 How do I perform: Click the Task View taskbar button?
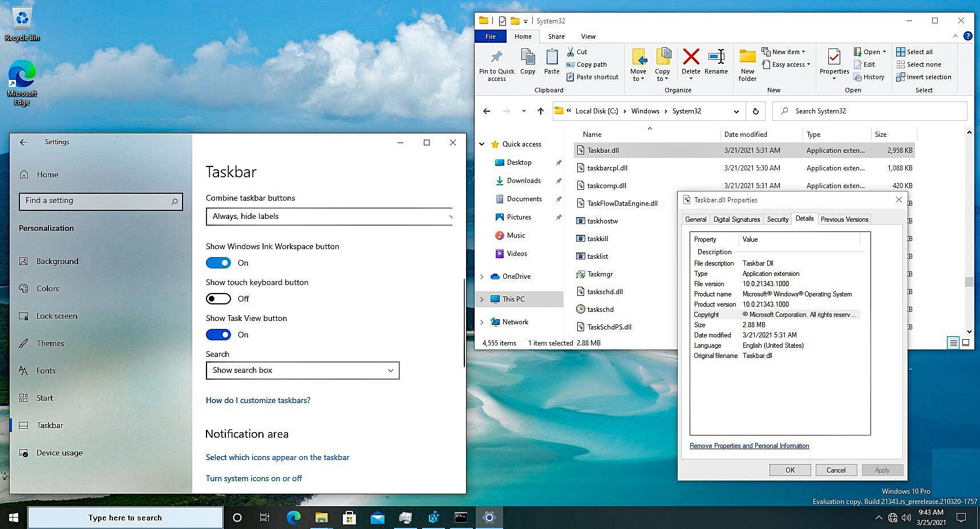pyautogui.click(x=265, y=518)
